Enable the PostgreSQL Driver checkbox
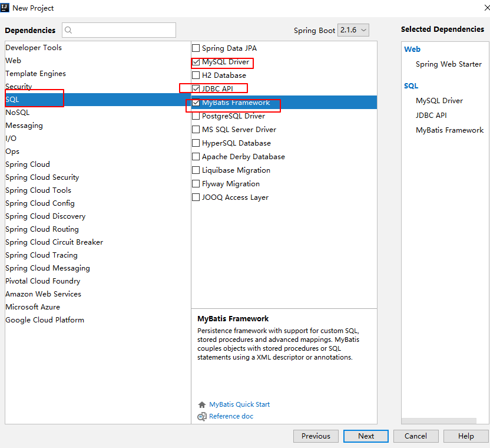This screenshot has width=490, height=448. 196,116
